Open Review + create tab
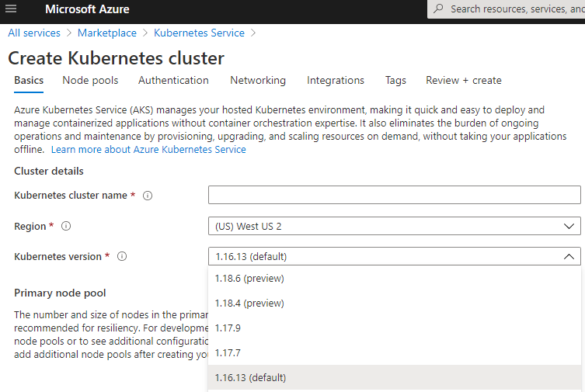This screenshot has height=392, width=585. click(x=464, y=81)
